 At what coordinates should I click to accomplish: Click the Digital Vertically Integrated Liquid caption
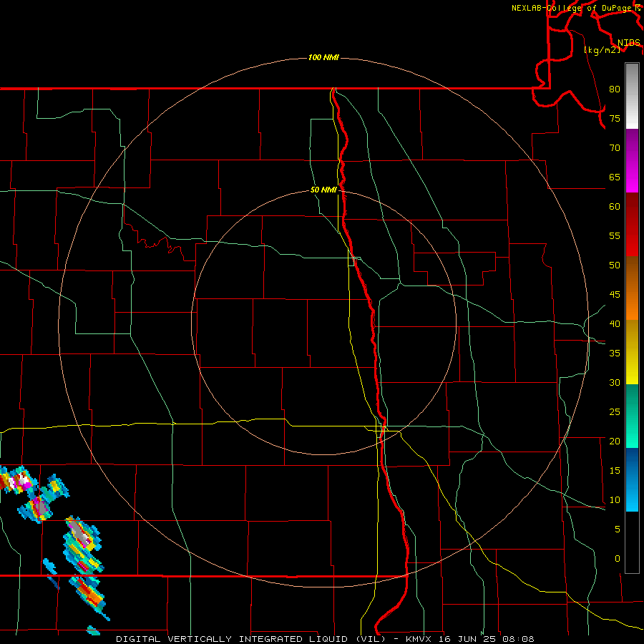326,639
